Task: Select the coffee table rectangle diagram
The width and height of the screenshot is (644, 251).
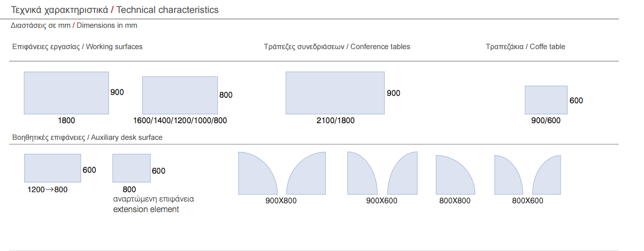Action: [546, 100]
